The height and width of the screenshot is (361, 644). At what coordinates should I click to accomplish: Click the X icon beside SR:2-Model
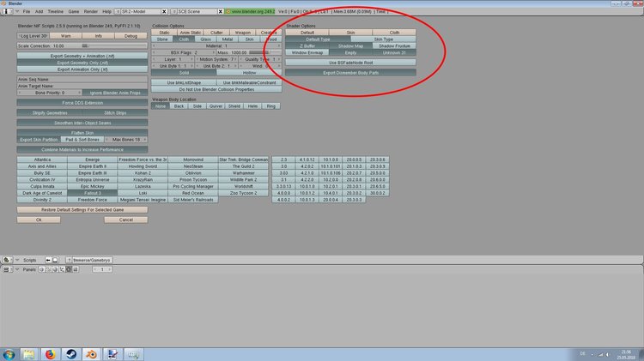164,11
